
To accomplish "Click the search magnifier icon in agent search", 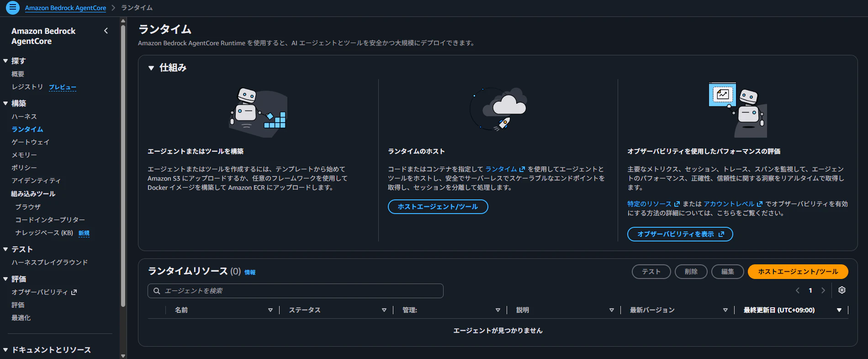I will (x=157, y=291).
